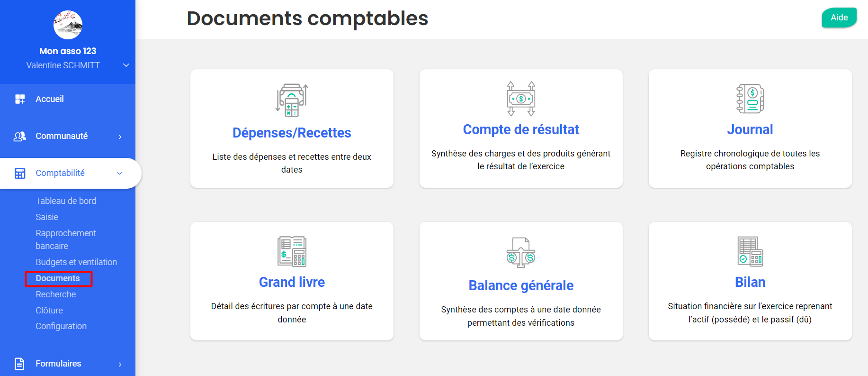Open the Tableau de bord submenu item

pyautogui.click(x=66, y=201)
